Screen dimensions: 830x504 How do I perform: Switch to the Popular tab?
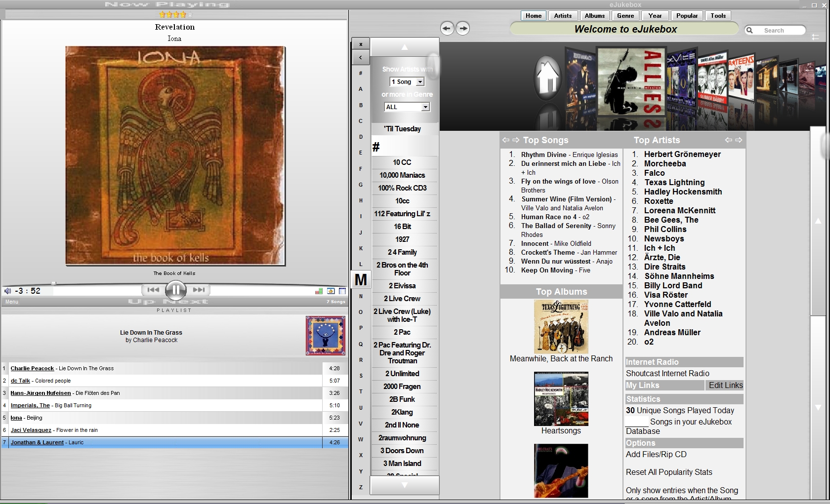[x=687, y=16]
